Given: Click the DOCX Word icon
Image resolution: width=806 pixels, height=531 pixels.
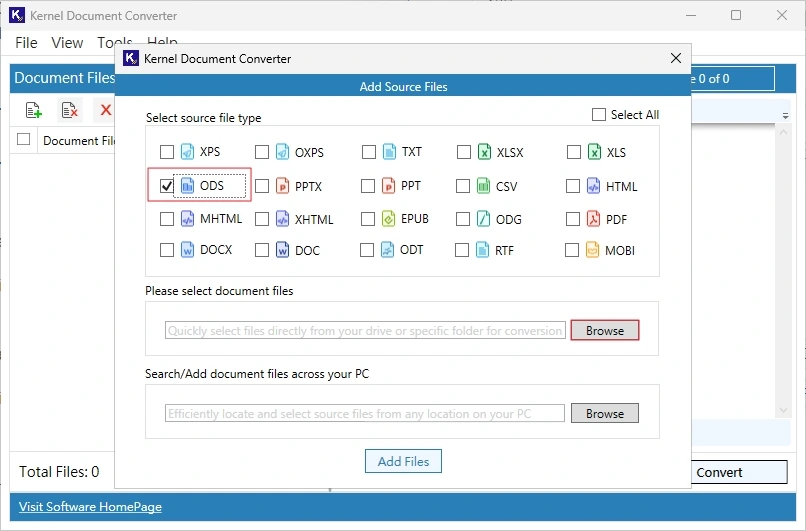Looking at the screenshot, I should (188, 250).
